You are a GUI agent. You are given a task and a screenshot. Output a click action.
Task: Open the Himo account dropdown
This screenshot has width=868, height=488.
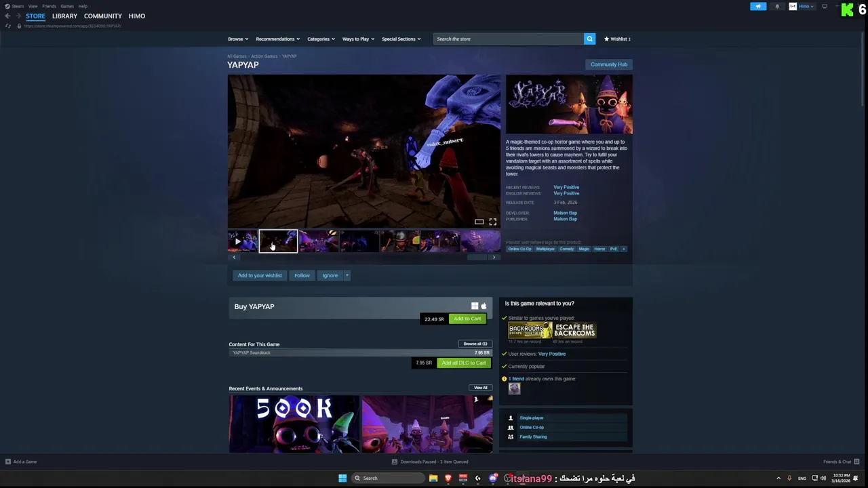click(x=807, y=6)
